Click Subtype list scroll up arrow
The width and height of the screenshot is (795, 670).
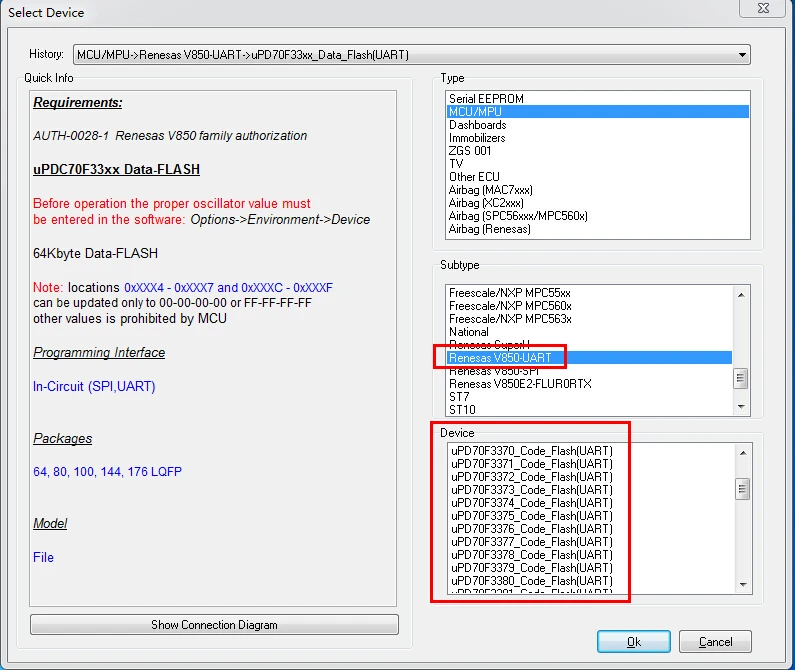click(741, 295)
